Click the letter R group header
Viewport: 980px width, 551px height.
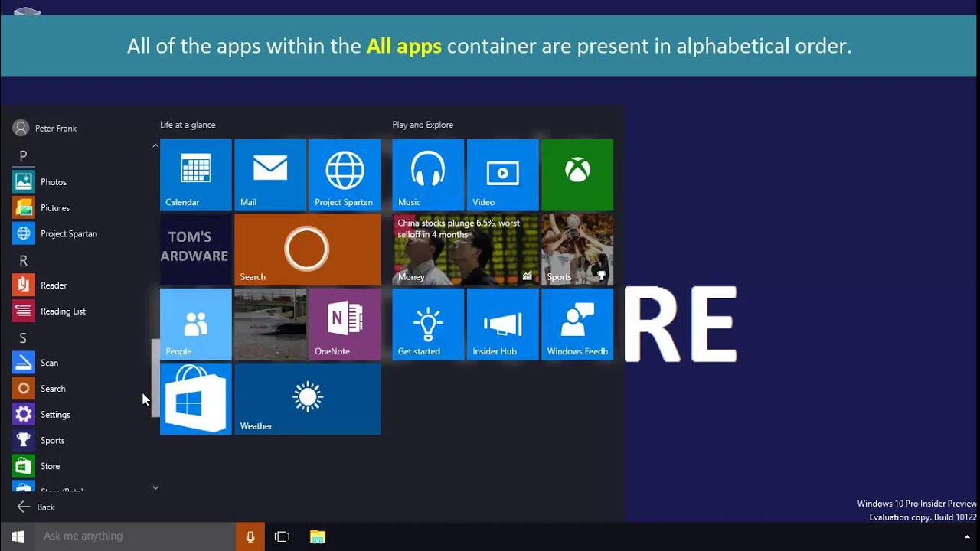click(23, 261)
